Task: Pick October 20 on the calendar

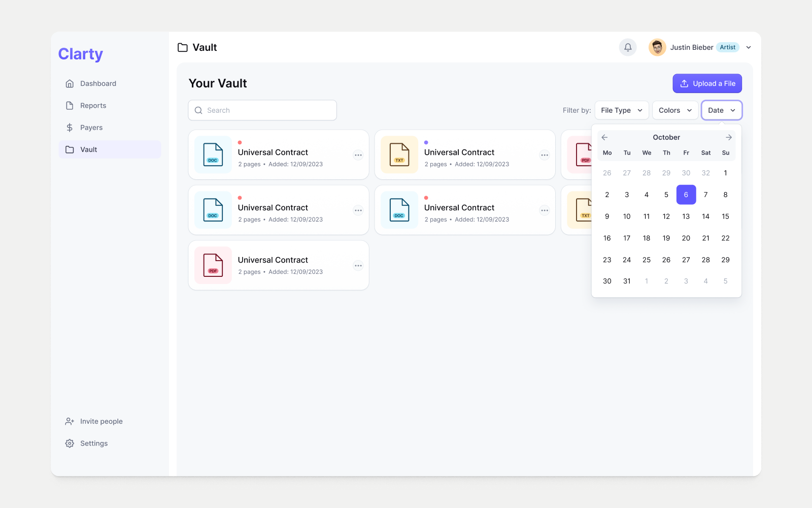Action: pos(686,238)
